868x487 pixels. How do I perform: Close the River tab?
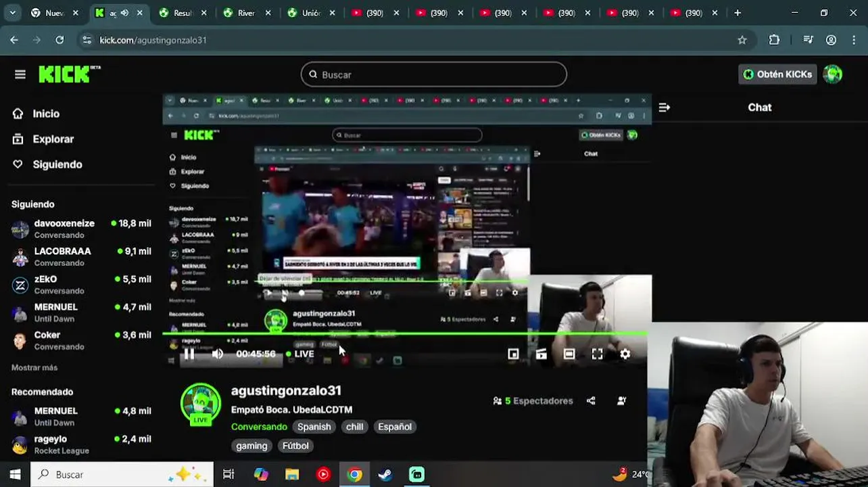click(x=268, y=13)
